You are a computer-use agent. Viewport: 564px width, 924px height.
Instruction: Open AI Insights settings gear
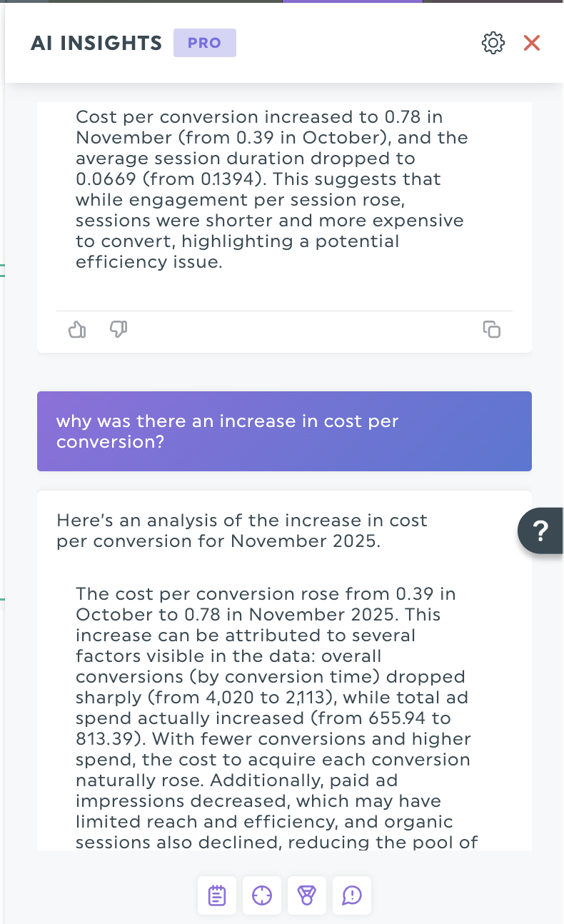(493, 43)
